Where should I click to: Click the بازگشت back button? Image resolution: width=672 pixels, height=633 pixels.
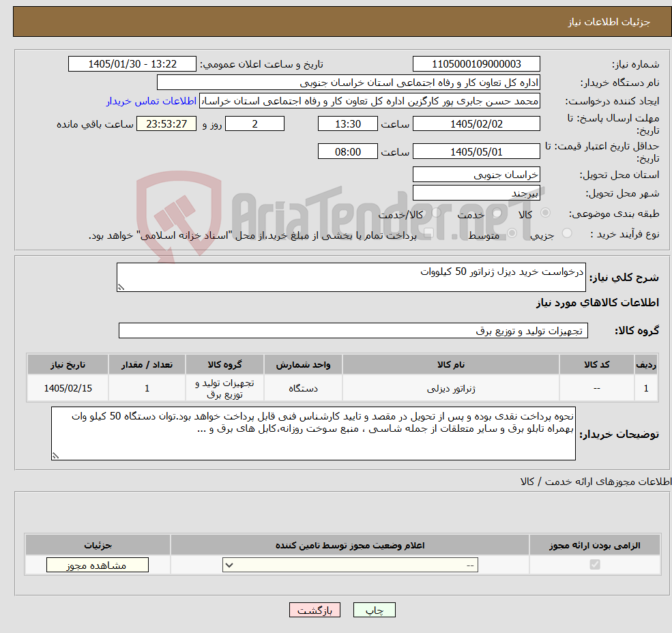[x=315, y=610]
